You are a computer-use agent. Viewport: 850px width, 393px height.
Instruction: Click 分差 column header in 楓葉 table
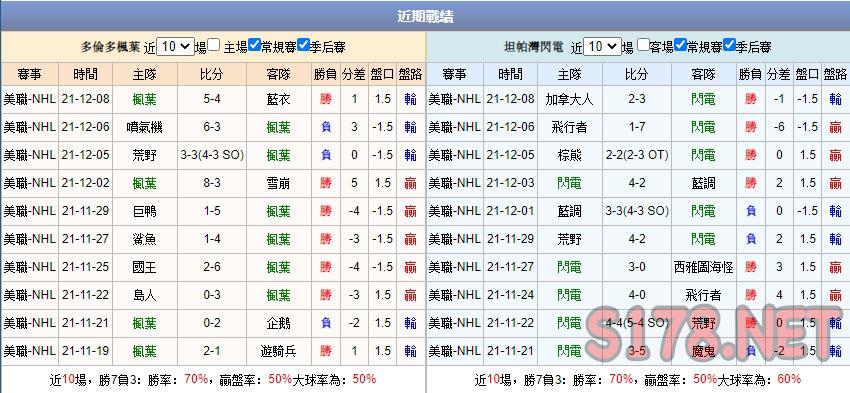coord(354,74)
